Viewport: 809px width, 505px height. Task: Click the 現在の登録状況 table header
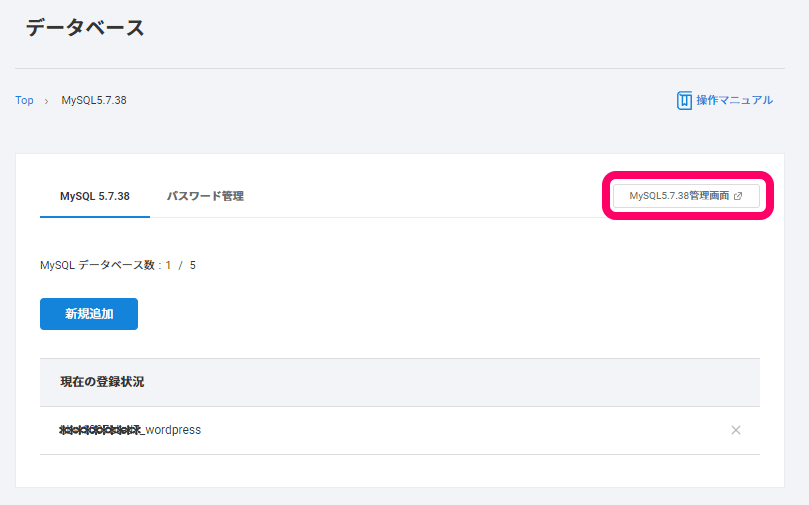[x=102, y=382]
